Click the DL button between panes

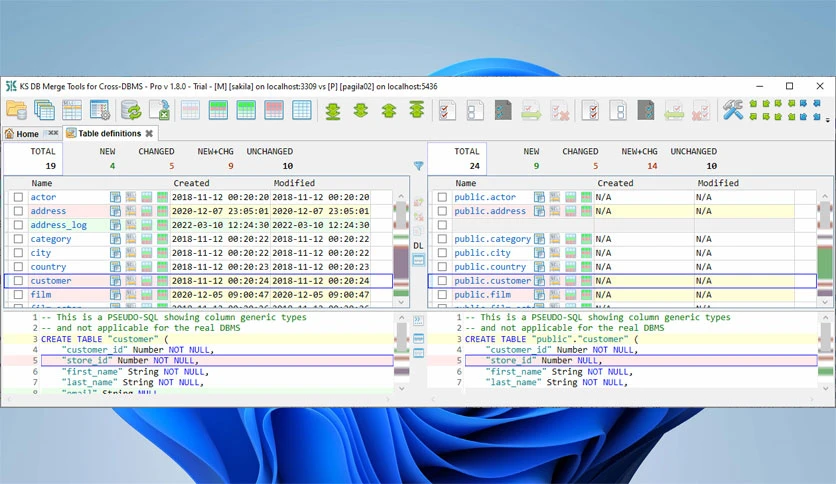pyautogui.click(x=419, y=246)
